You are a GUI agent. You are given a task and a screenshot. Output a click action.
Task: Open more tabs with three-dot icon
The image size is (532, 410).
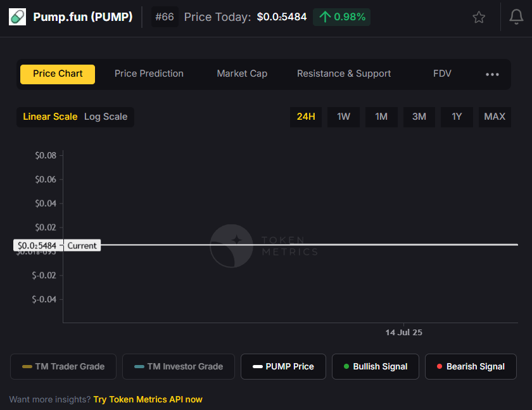[492, 74]
